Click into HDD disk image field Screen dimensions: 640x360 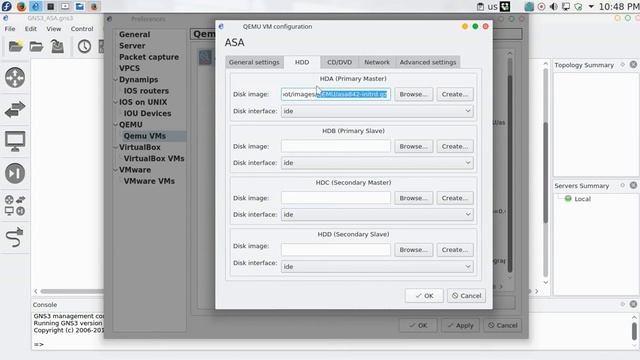tap(336, 250)
